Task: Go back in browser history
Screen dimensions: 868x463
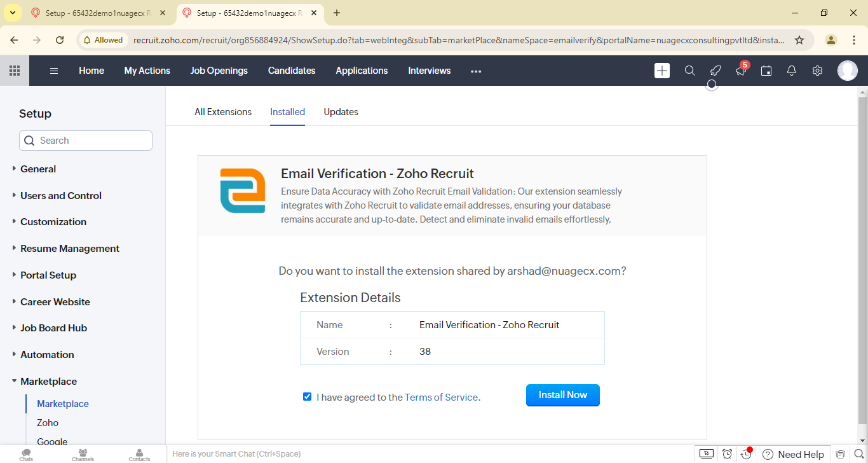Action: [x=14, y=39]
